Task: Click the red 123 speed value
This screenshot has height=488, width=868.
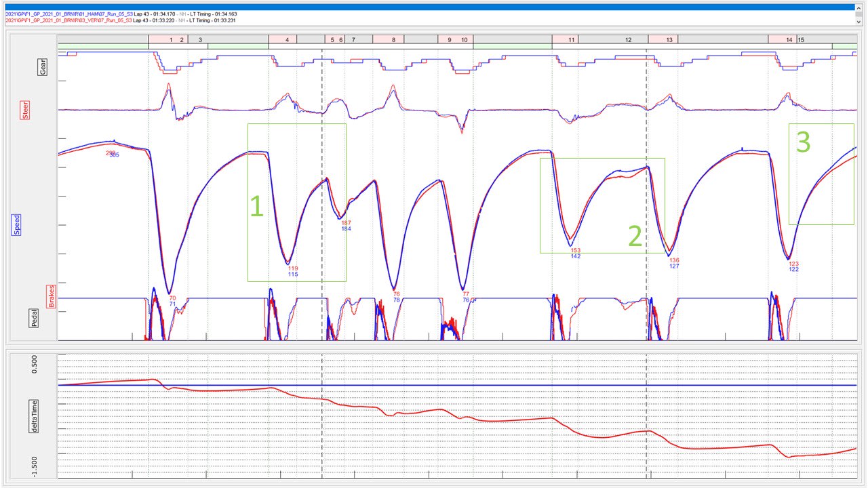Action: [794, 264]
